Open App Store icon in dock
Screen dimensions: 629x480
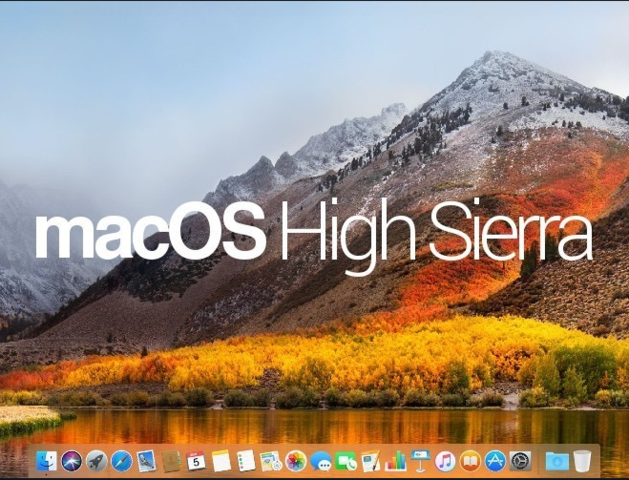[x=495, y=461]
